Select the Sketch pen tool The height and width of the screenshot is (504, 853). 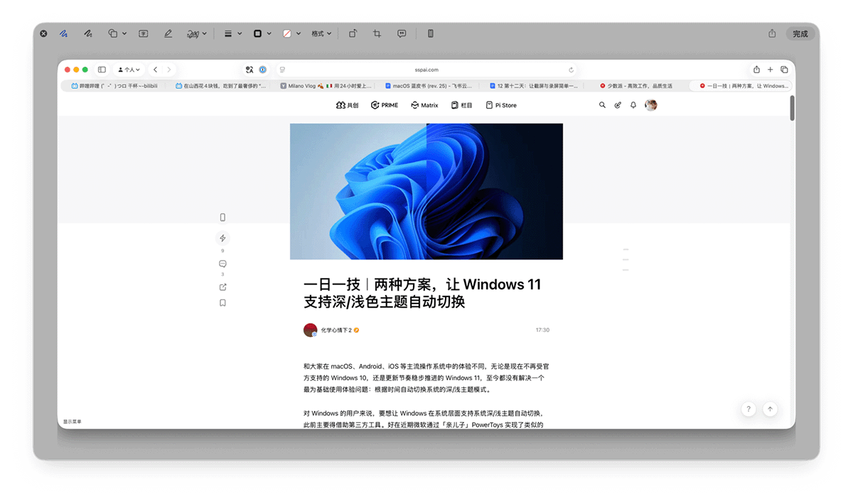point(64,33)
